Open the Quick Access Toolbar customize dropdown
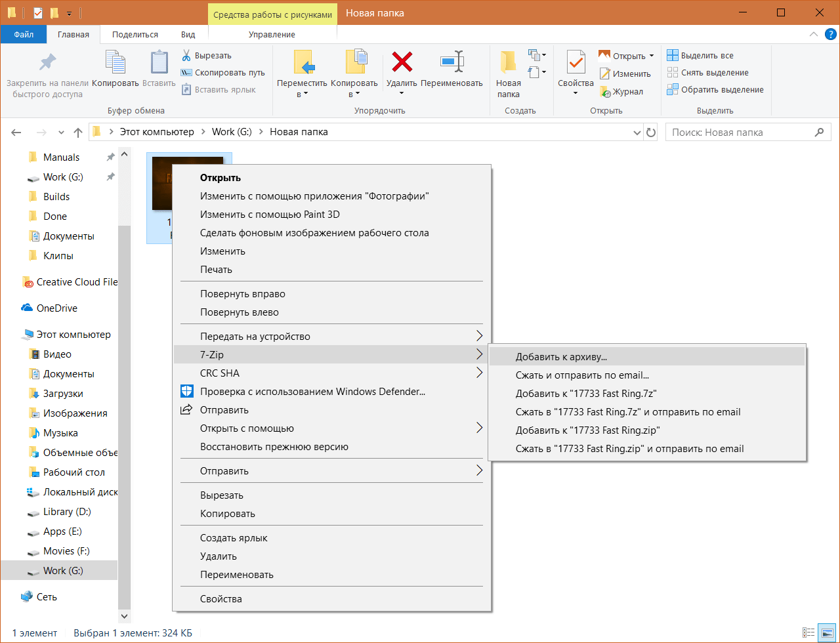This screenshot has width=840, height=643. (x=69, y=13)
